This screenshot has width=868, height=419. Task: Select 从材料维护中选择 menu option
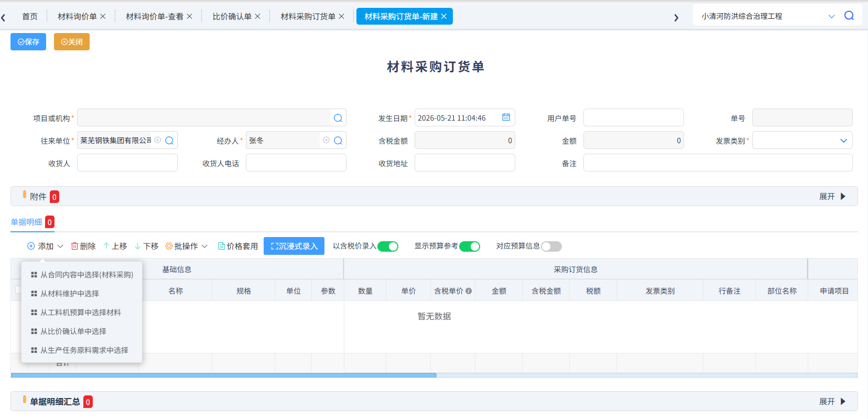point(82,294)
